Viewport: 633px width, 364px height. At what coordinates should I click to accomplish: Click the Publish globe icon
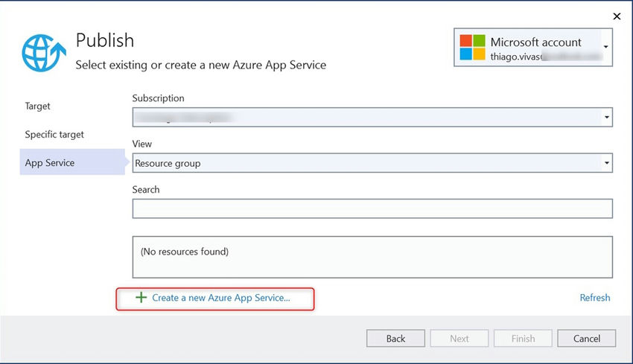(43, 53)
